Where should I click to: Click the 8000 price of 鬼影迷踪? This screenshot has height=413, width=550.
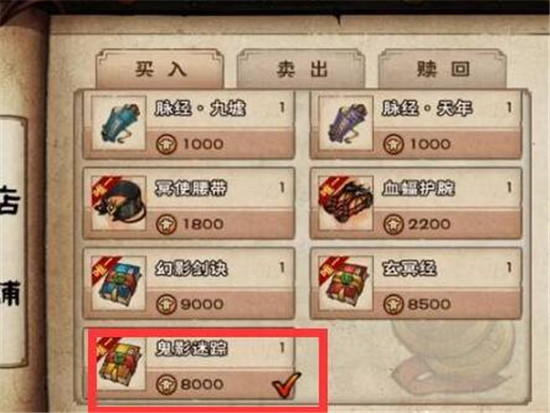[x=202, y=384]
